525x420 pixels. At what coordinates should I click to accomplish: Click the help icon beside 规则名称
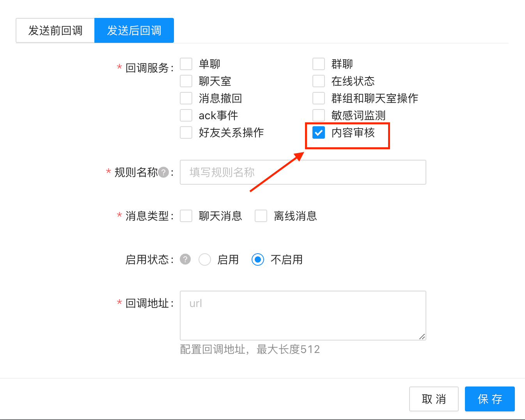(164, 172)
